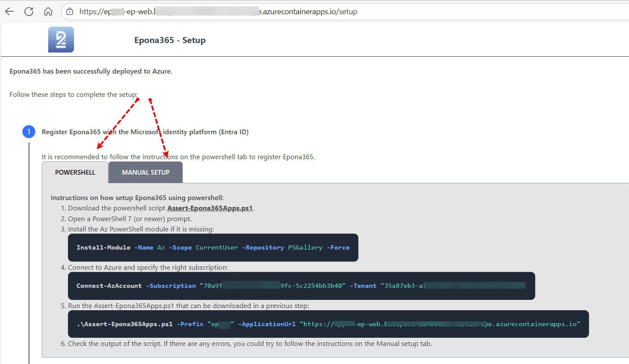Image resolution: width=629 pixels, height=364 pixels.
Task: Click the browser back arrow
Action: pos(9,12)
